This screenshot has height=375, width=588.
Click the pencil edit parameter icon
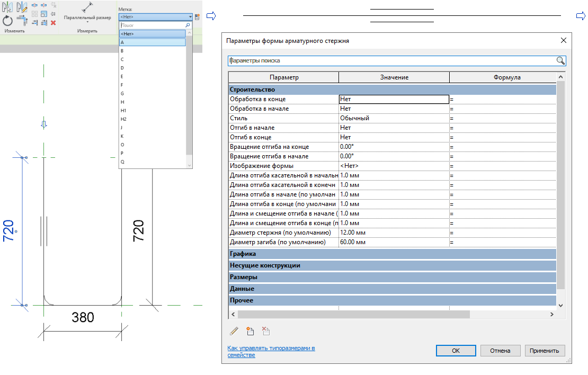tap(234, 331)
